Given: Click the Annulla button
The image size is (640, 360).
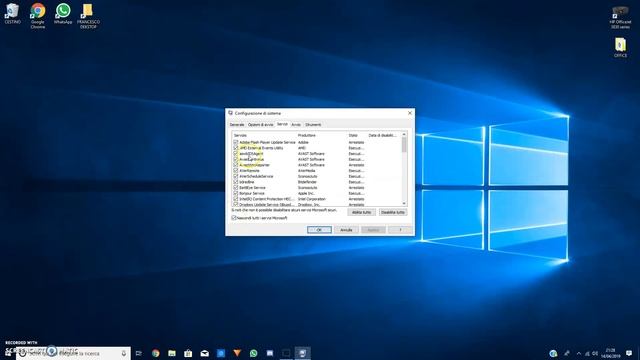Looking at the screenshot, I should coord(346,230).
